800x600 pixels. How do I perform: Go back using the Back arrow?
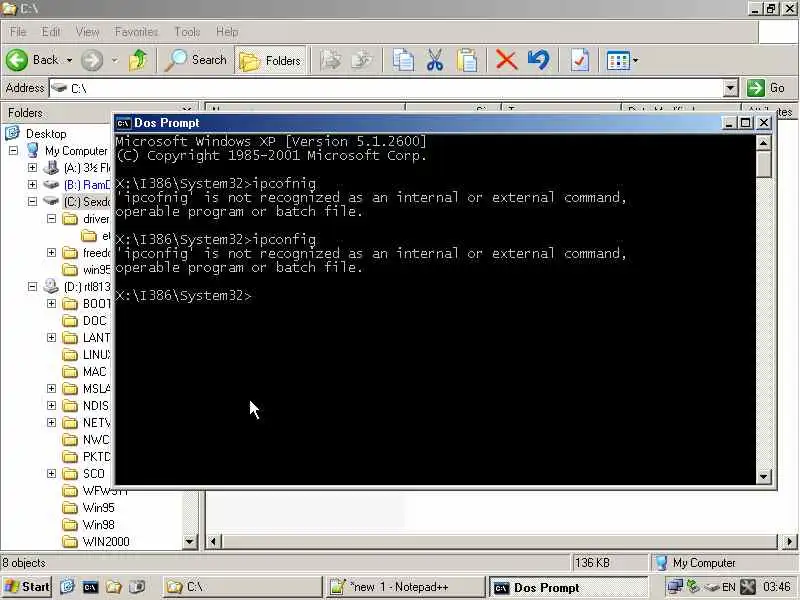32,60
